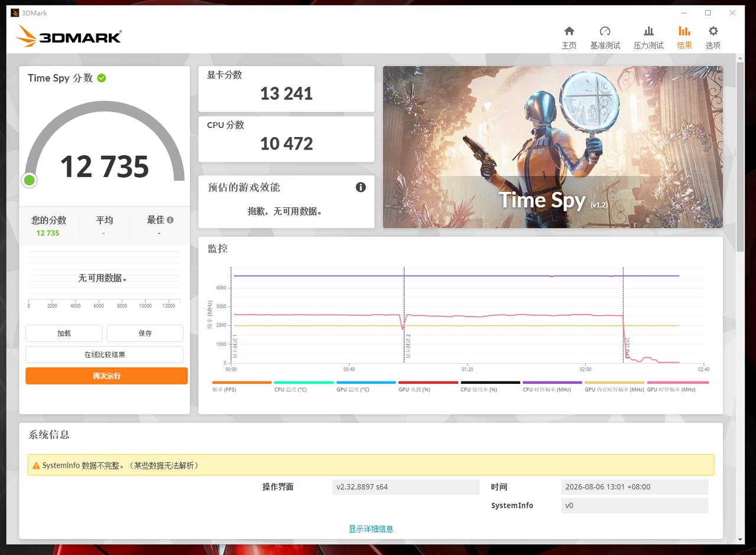
Task: Click the 无可用数据 message in the score chart
Action: (103, 277)
